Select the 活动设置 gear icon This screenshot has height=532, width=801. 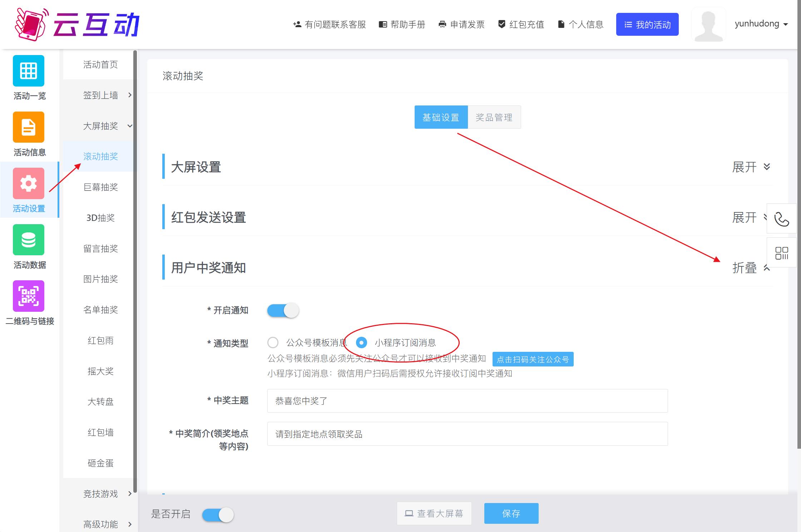tap(29, 183)
